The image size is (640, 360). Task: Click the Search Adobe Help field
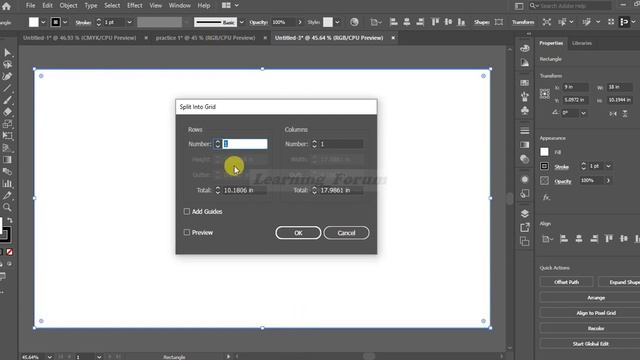[x=570, y=6]
